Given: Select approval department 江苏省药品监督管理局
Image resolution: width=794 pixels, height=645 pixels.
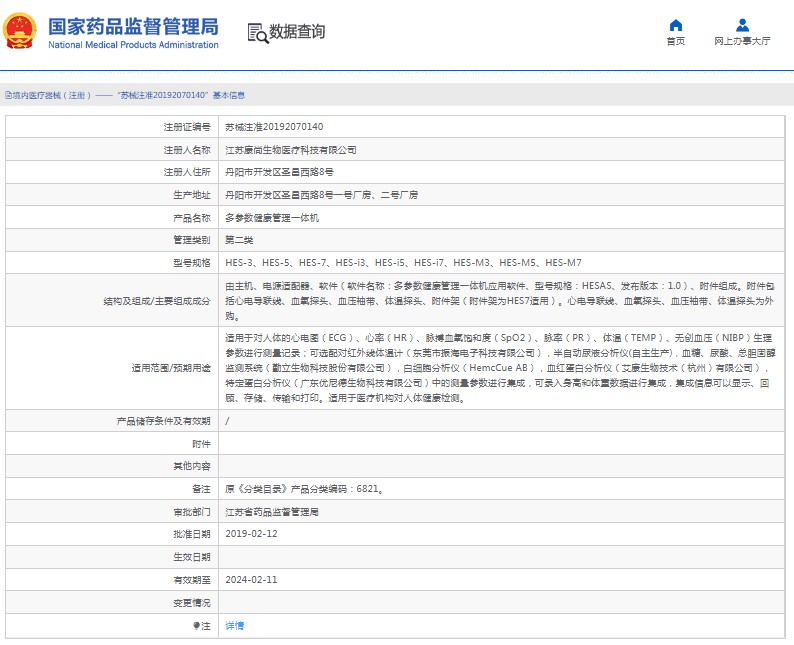Looking at the screenshot, I should (x=272, y=512).
